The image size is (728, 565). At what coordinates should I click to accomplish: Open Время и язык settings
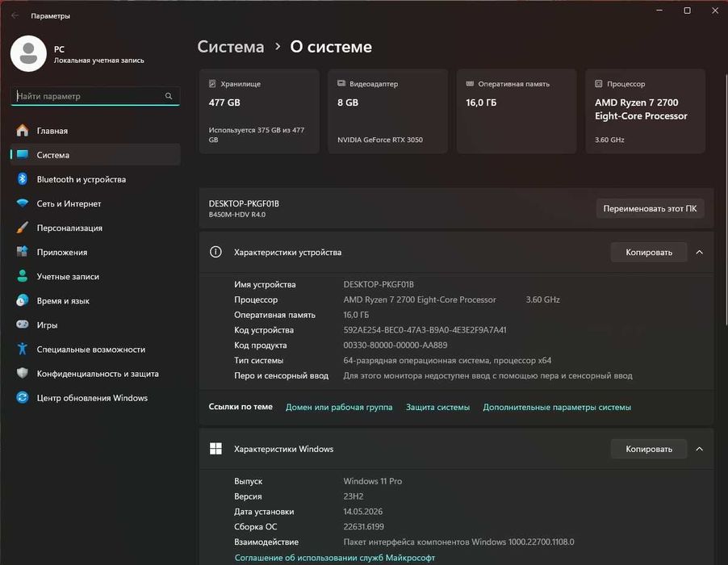pyautogui.click(x=95, y=300)
